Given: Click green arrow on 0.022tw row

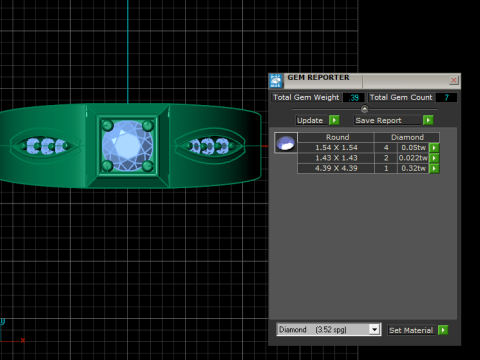Looking at the screenshot, I should pos(434,158).
